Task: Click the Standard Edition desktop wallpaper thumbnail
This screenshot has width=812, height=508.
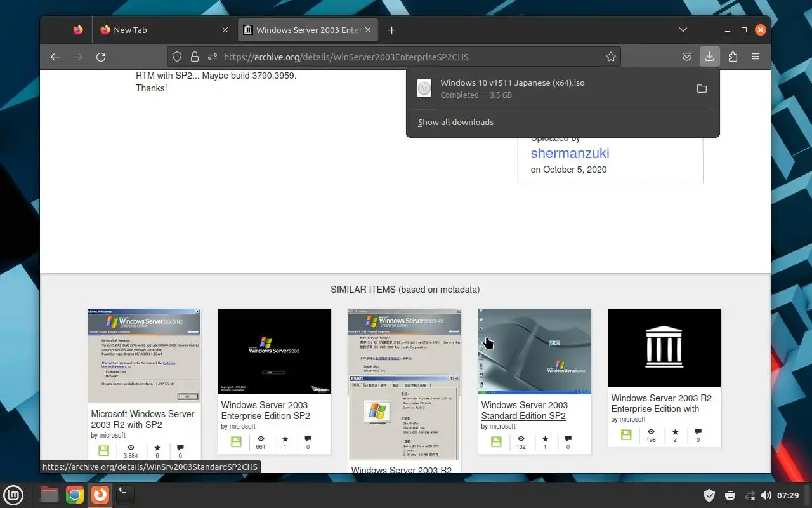Action: (x=534, y=351)
